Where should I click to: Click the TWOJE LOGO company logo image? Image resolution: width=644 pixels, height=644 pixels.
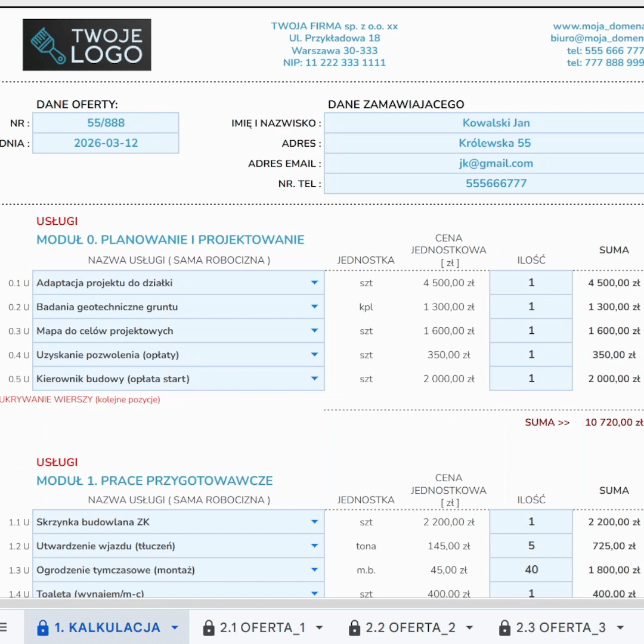click(86, 45)
